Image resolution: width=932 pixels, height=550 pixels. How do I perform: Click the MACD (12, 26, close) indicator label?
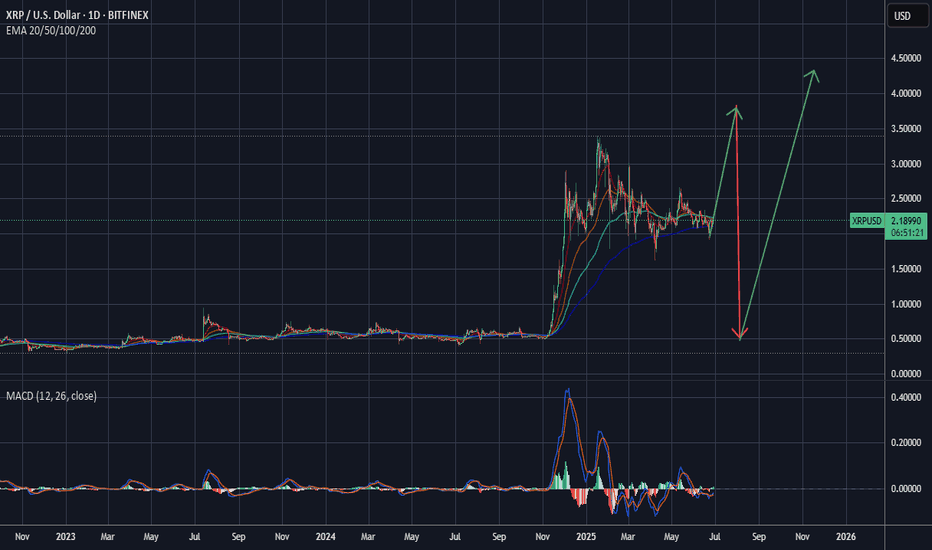click(51, 396)
